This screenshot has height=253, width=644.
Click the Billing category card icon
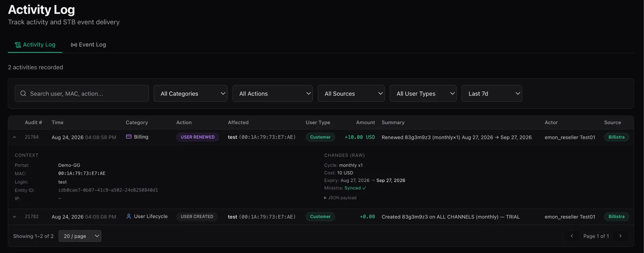129,137
